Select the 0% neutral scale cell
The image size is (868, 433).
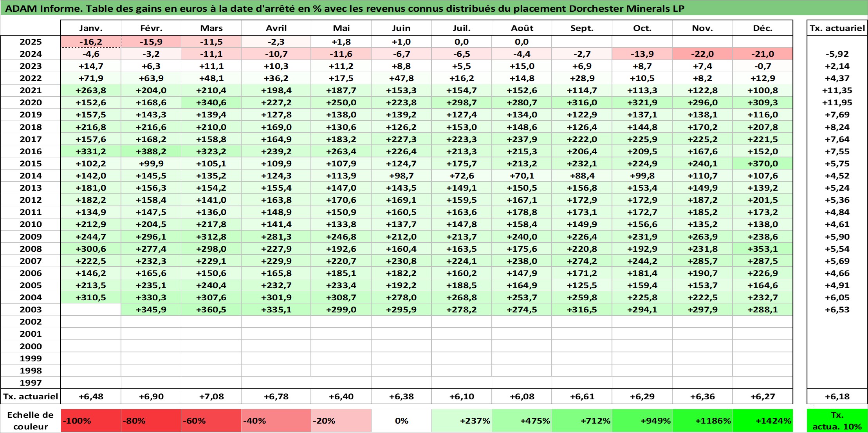pyautogui.click(x=401, y=420)
